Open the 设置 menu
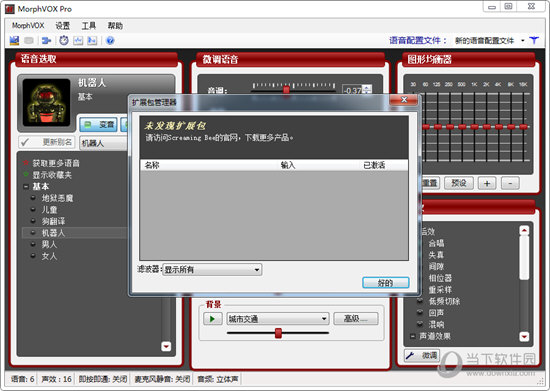 click(63, 26)
